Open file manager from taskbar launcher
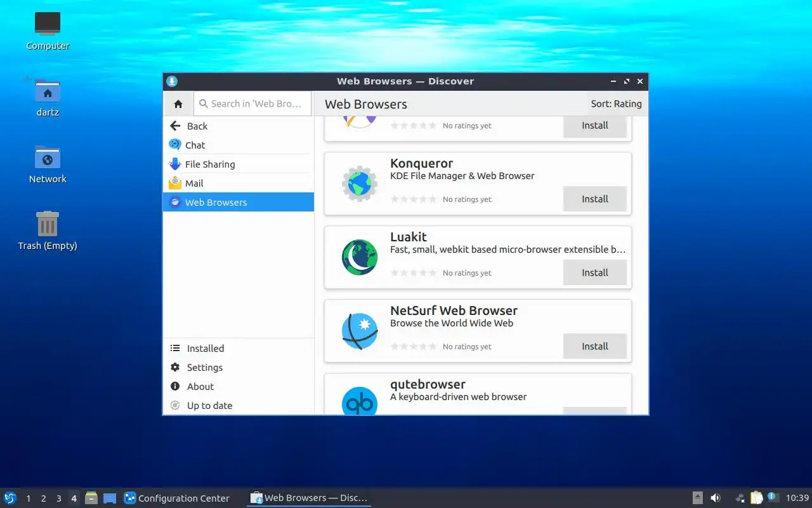 coord(91,498)
